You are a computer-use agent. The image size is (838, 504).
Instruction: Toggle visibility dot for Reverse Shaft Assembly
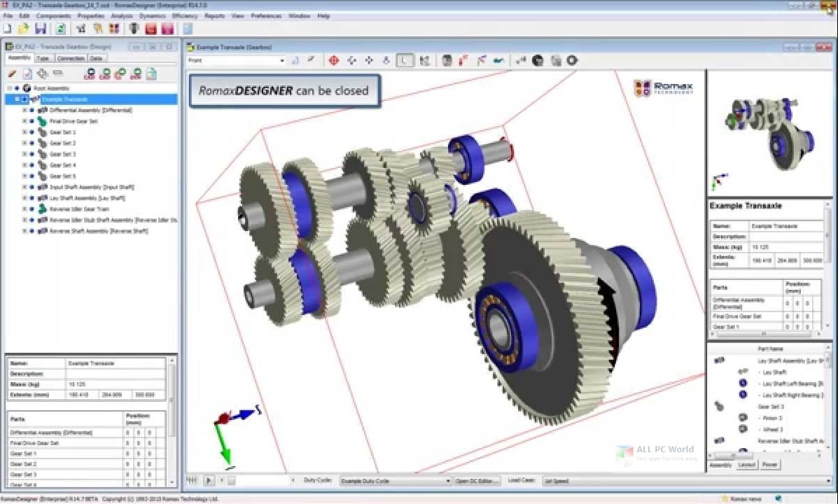point(32,231)
